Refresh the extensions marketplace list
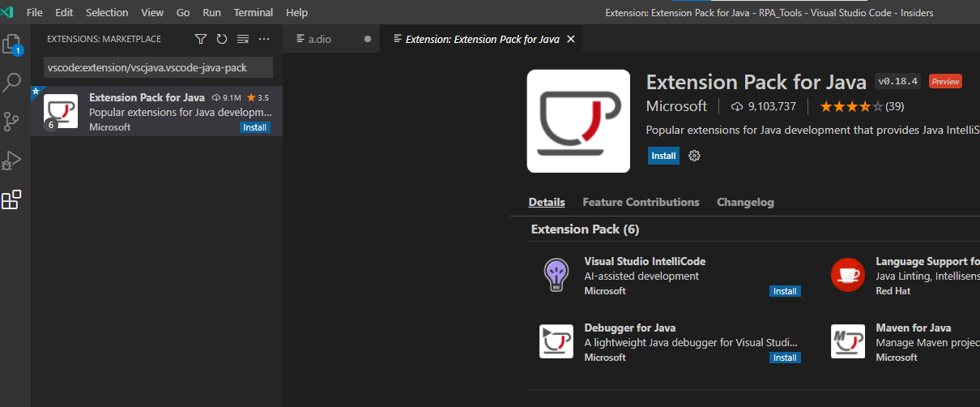Image resolution: width=980 pixels, height=407 pixels. pyautogui.click(x=222, y=39)
